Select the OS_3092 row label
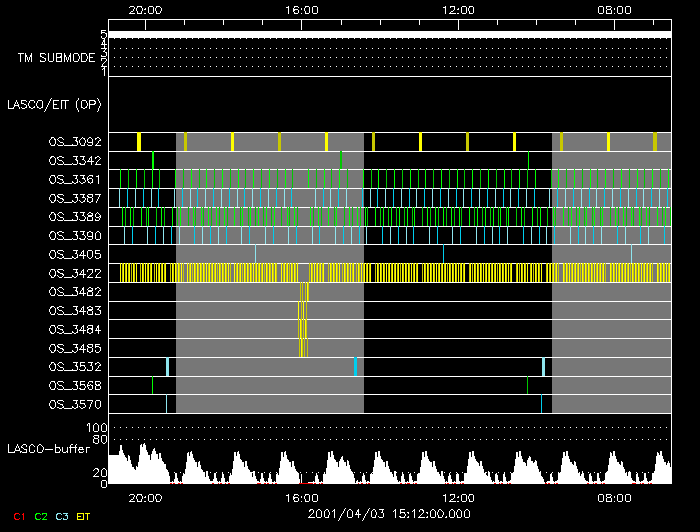700x532 pixels. (x=74, y=142)
